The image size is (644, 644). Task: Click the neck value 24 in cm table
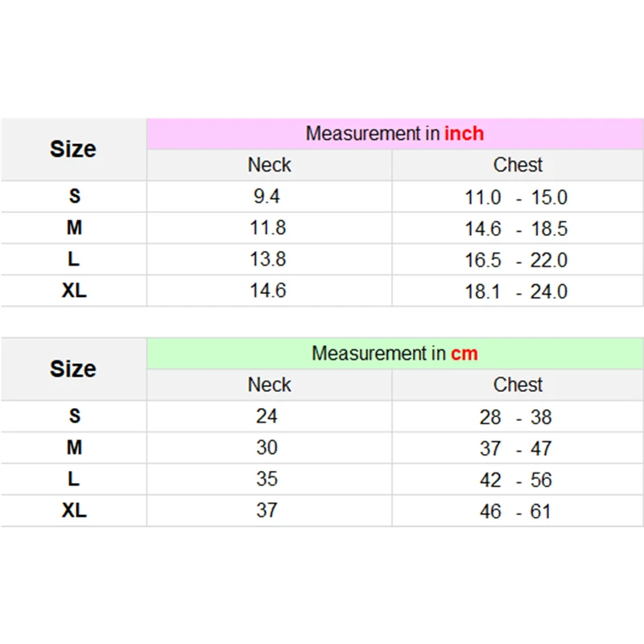point(266,416)
